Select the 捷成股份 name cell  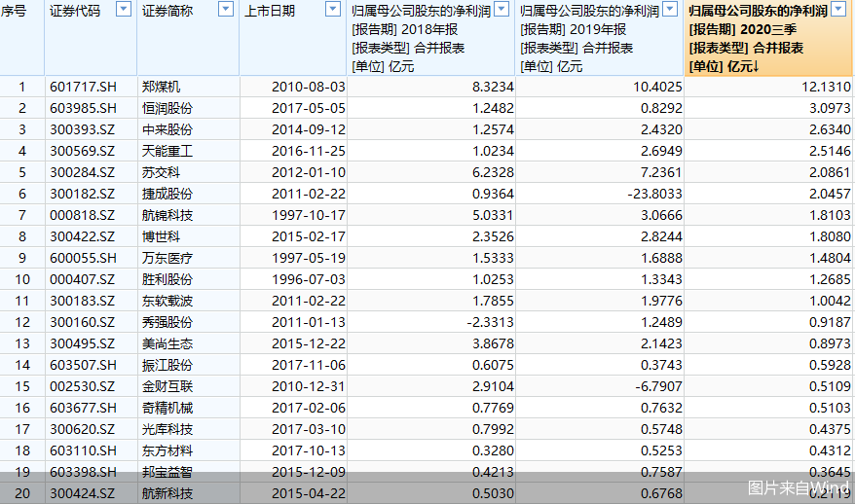pos(167,194)
